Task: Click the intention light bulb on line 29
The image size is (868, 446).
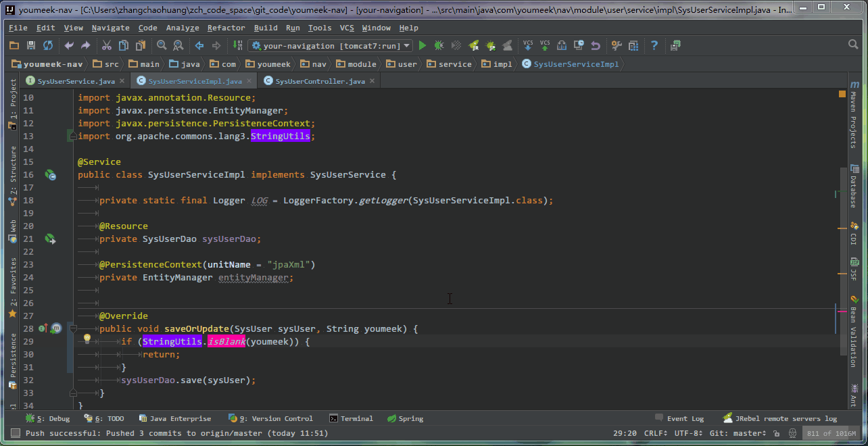Action: pyautogui.click(x=87, y=338)
